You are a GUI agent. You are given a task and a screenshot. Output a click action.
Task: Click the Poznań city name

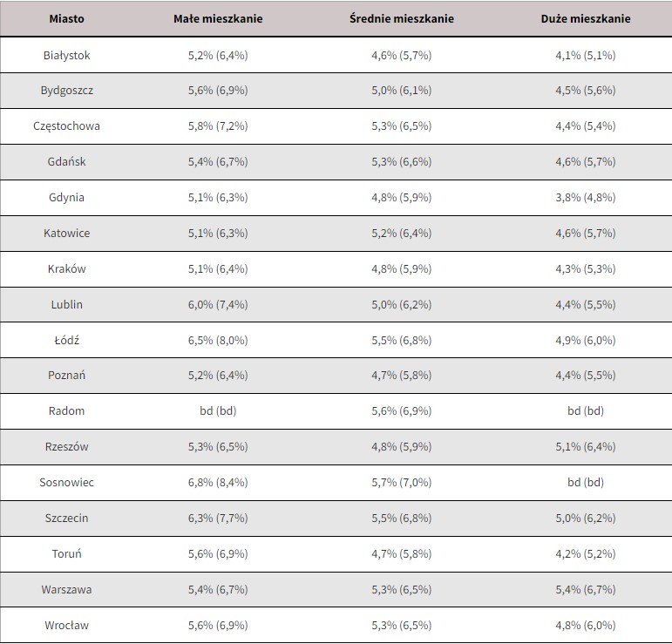[x=67, y=376]
